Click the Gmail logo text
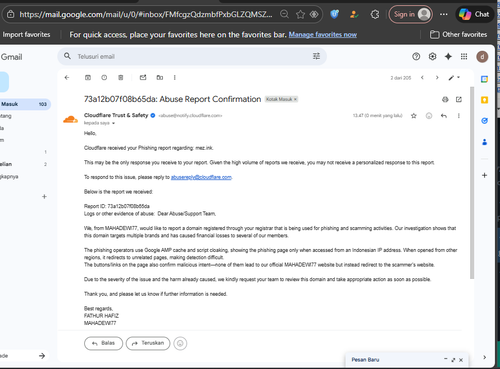Image resolution: width=500 pixels, height=369 pixels. point(11,57)
